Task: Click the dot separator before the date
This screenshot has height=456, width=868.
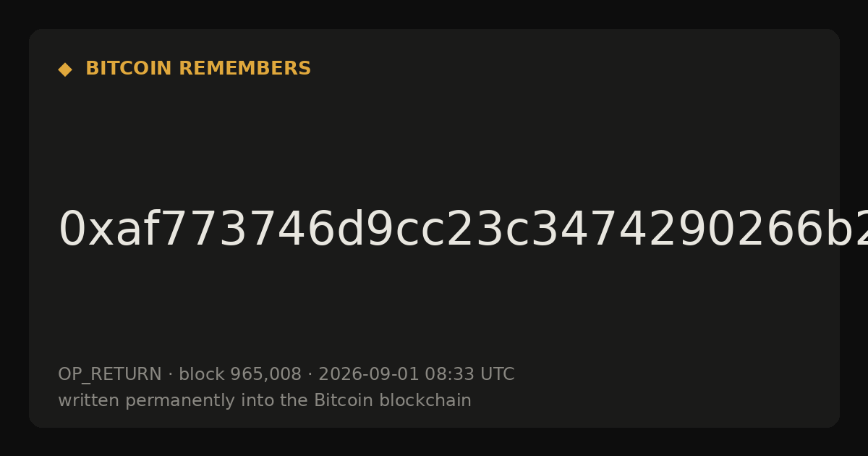Action: click(310, 375)
